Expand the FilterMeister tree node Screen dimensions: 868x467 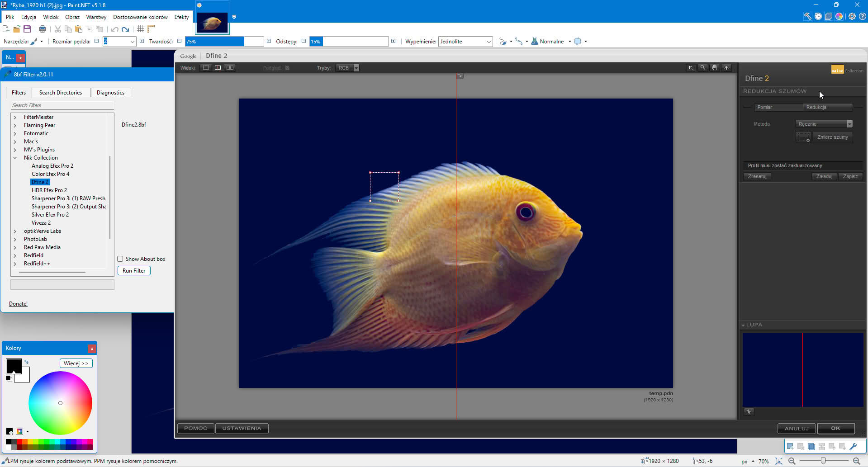click(15, 117)
